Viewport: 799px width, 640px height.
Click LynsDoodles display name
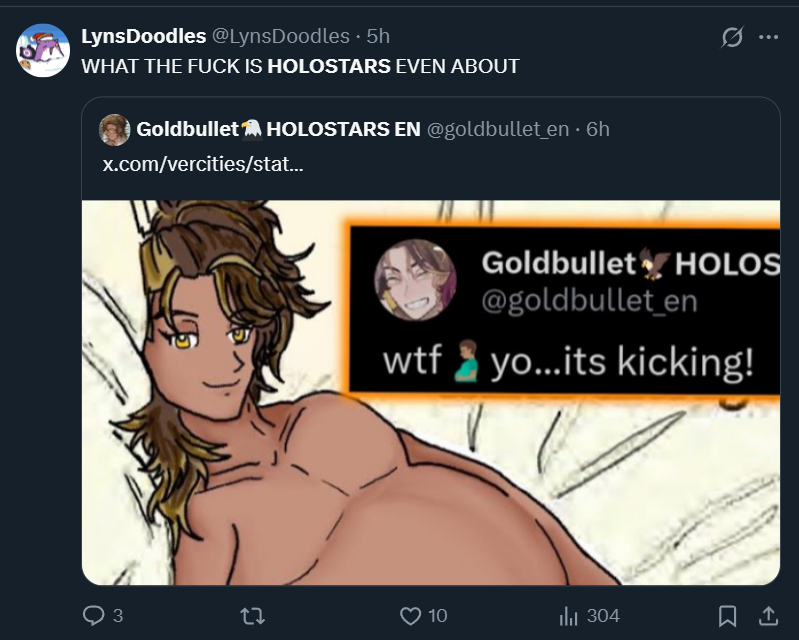coord(144,36)
